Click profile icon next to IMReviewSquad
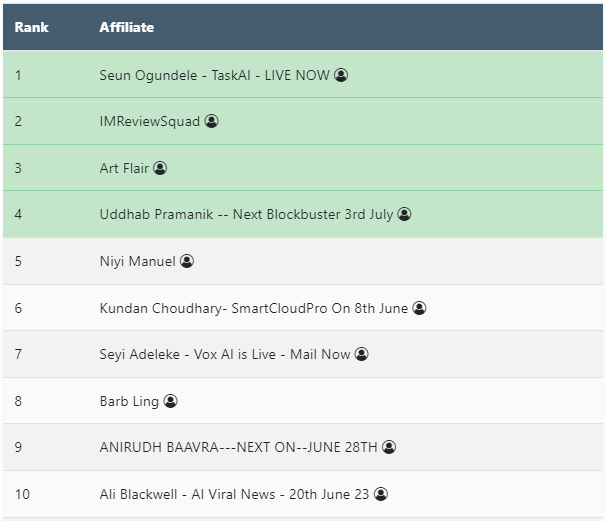Image resolution: width=606 pixels, height=523 pixels. [x=211, y=121]
